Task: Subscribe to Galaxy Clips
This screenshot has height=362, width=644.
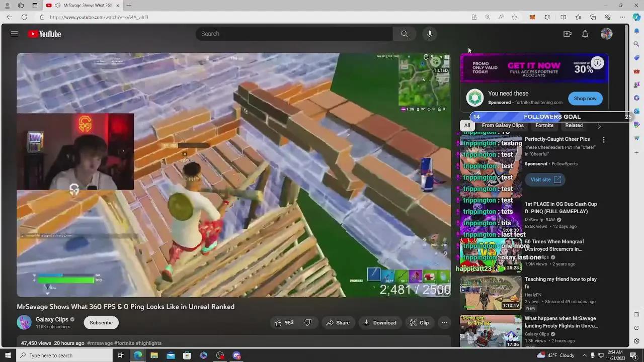Action: click(101, 323)
